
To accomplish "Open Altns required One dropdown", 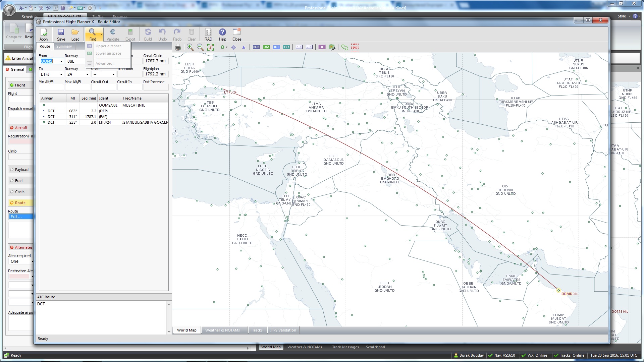I will 32,261.
